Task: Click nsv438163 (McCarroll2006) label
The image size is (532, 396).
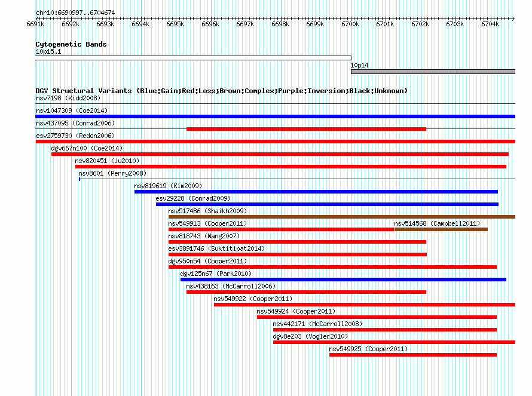Action: (x=231, y=287)
